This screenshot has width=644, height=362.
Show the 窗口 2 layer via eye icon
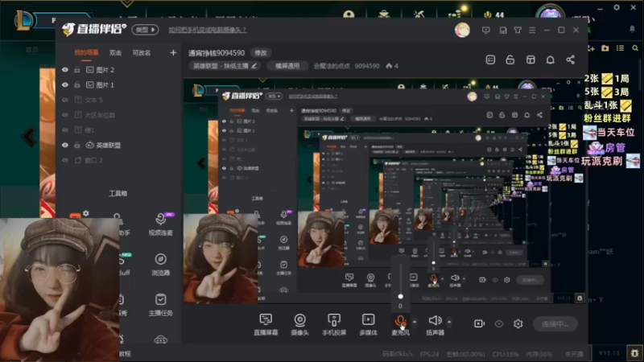65,160
